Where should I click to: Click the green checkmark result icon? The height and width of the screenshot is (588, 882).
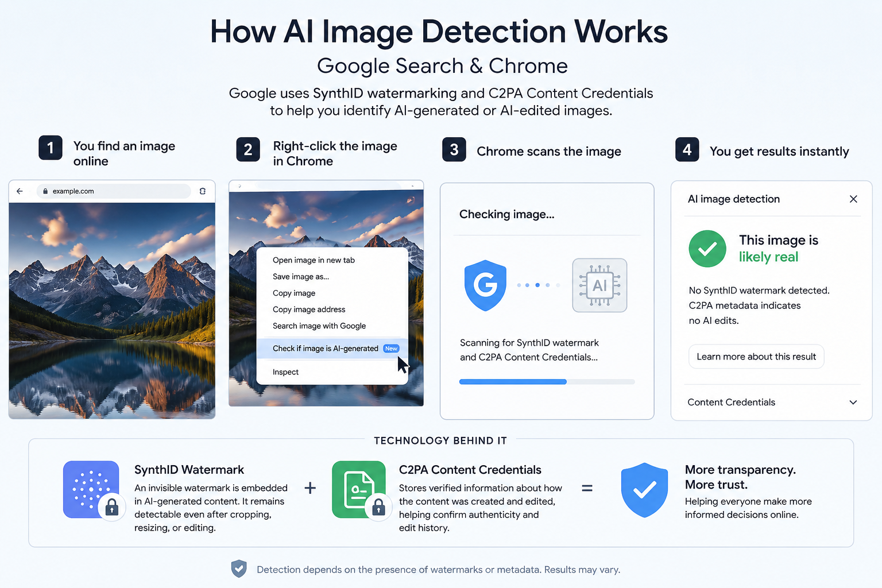pos(707,249)
